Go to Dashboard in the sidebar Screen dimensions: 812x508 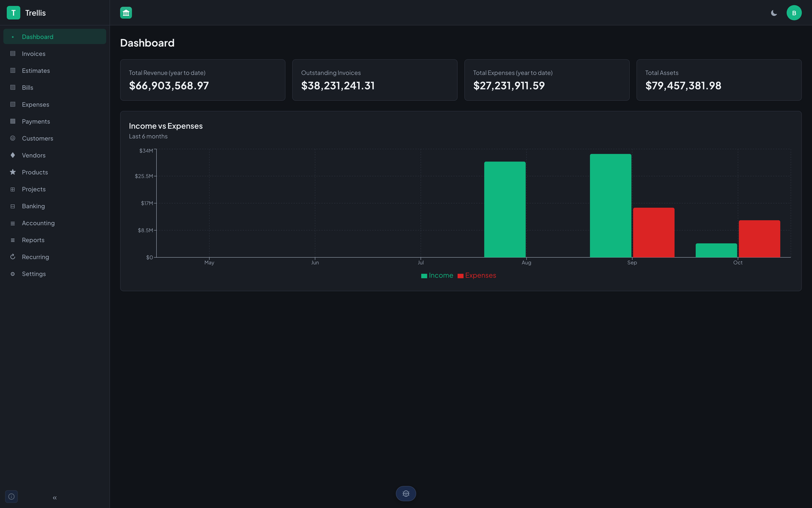click(55, 37)
